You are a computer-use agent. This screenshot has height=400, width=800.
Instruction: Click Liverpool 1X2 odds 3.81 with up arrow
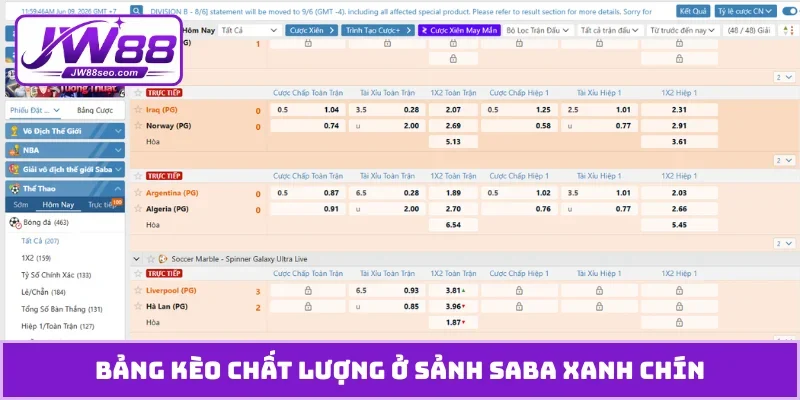[x=454, y=290]
